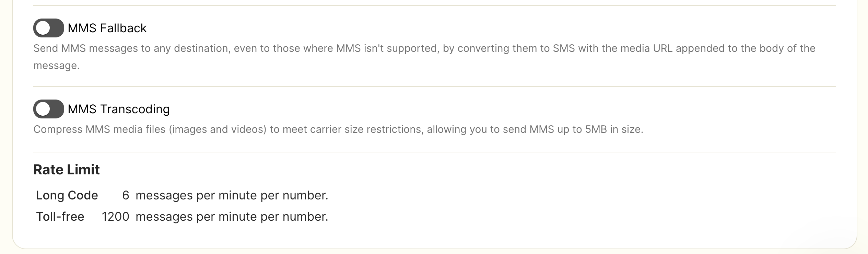The width and height of the screenshot is (868, 254).
Task: Click Long Code messages per minute text
Action: pyautogui.click(x=232, y=196)
